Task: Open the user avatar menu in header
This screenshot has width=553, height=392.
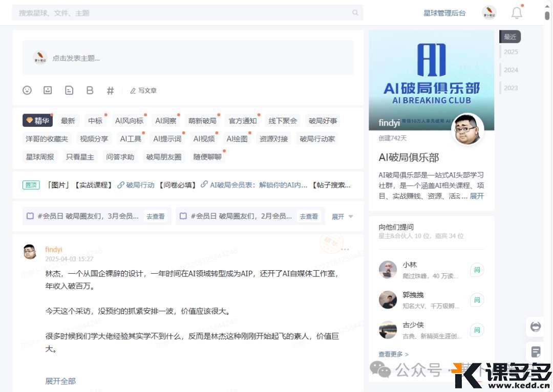Action: (x=489, y=13)
